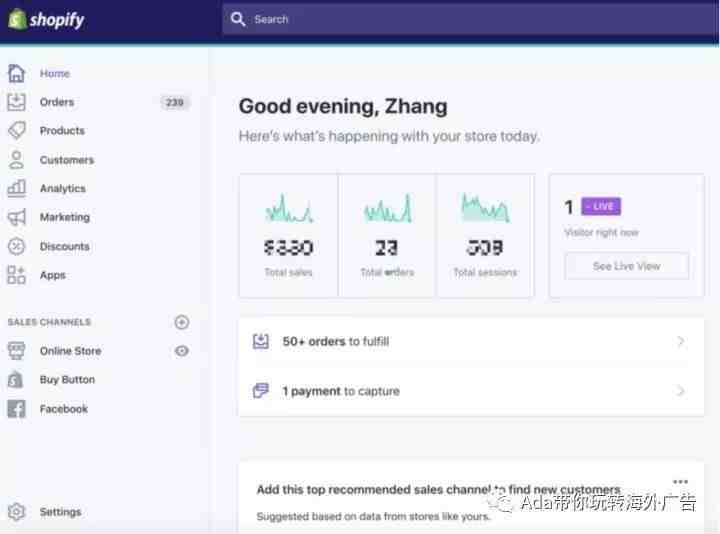View online store with the eye icon

pos(182,351)
